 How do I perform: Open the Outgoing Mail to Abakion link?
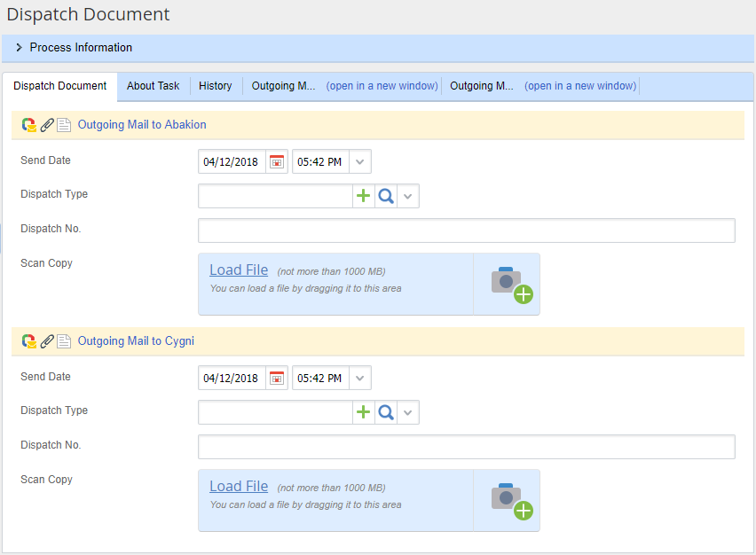(142, 125)
